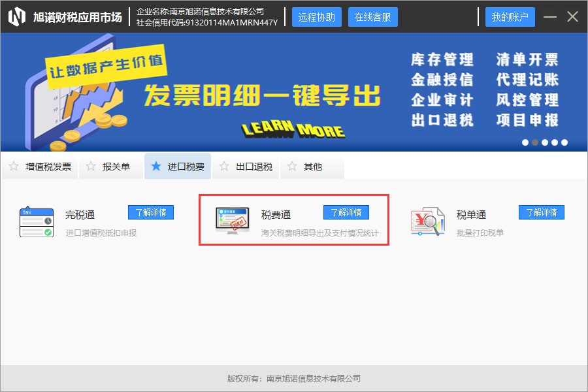Minimize the application window
The width and height of the screenshot is (588, 392).
point(549,17)
